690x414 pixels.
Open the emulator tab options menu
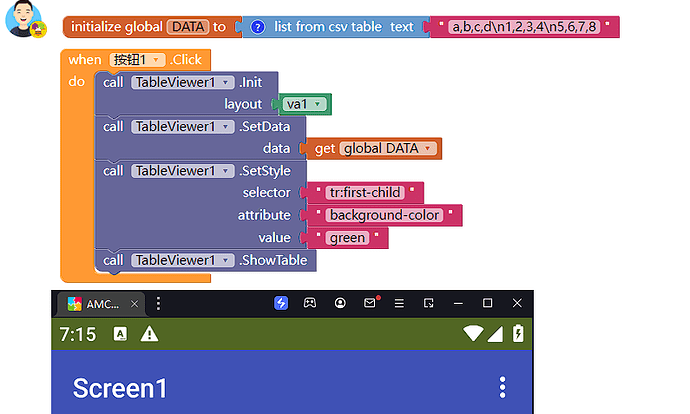(158, 303)
